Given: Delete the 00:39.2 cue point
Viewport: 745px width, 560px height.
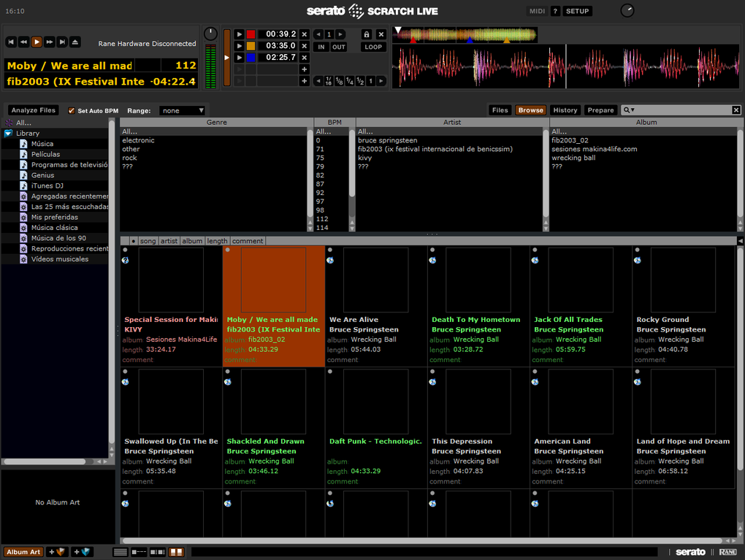Looking at the screenshot, I should point(305,34).
